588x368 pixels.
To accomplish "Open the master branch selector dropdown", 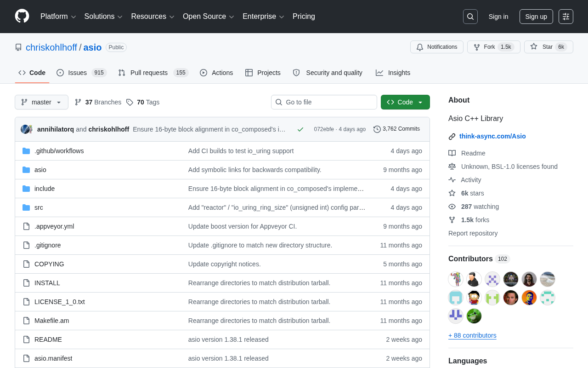I will (x=41, y=102).
